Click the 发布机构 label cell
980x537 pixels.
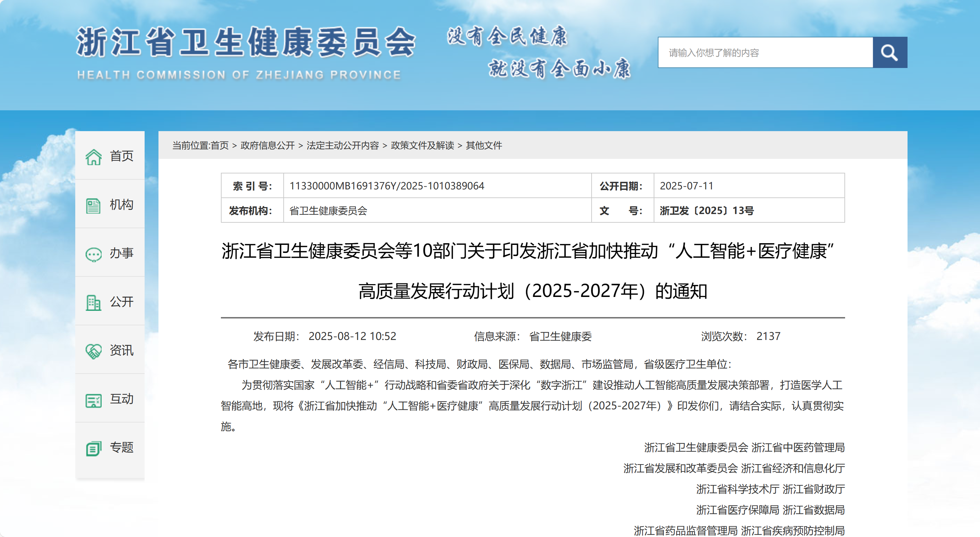pos(252,211)
